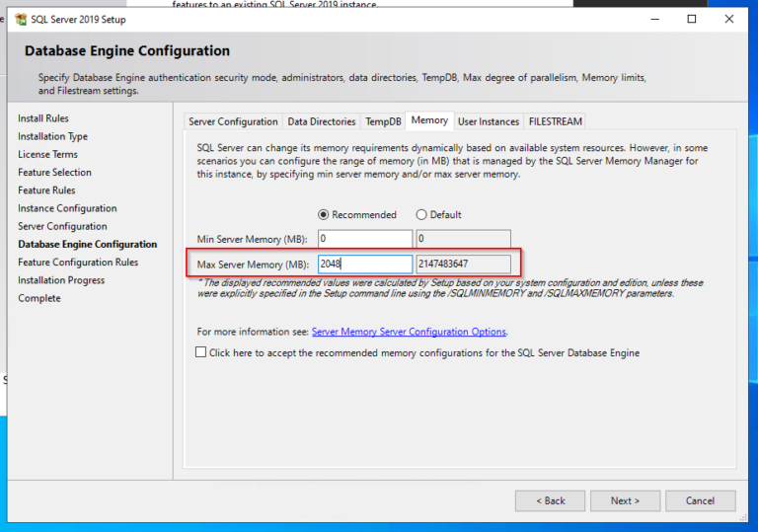Viewport: 758px width, 532px height.
Task: Check the accept recommended memory configurations box
Action: (200, 352)
